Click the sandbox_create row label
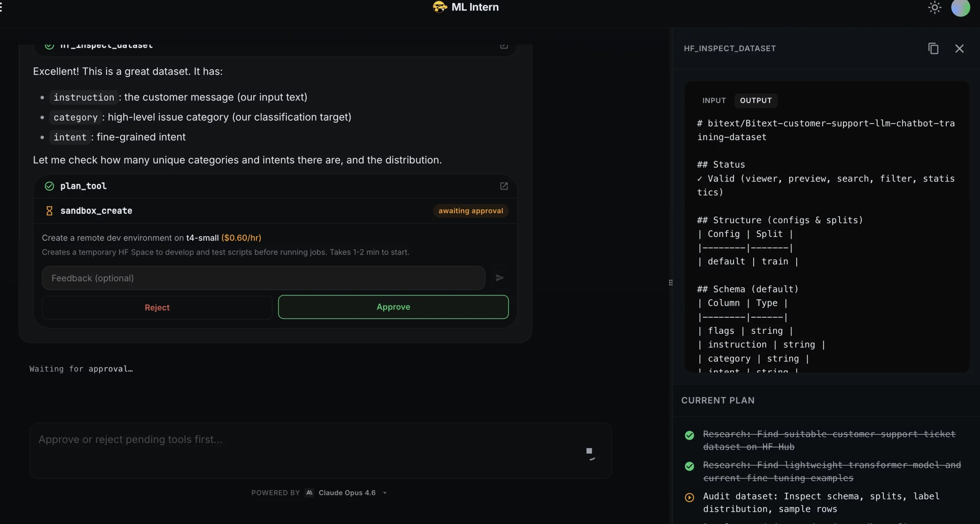 tap(96, 211)
